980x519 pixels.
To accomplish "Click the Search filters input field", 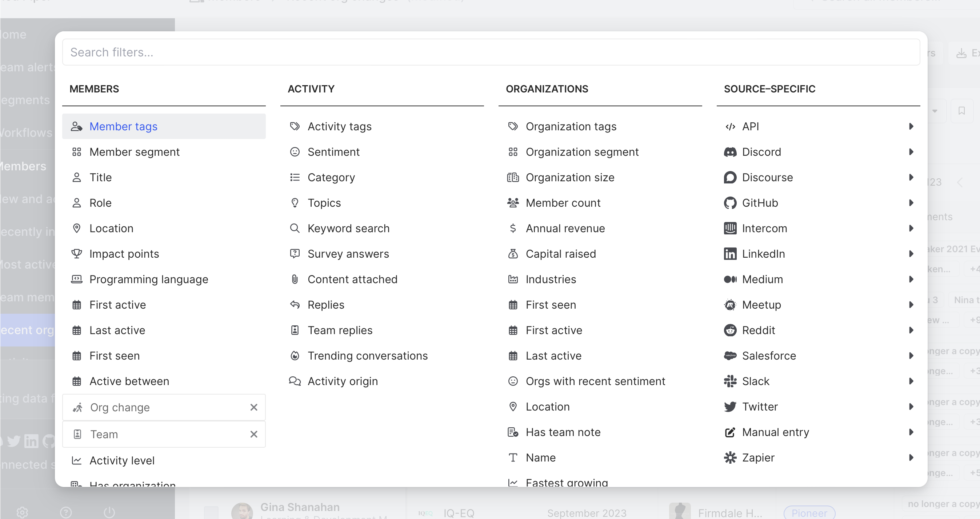I will pyautogui.click(x=491, y=52).
